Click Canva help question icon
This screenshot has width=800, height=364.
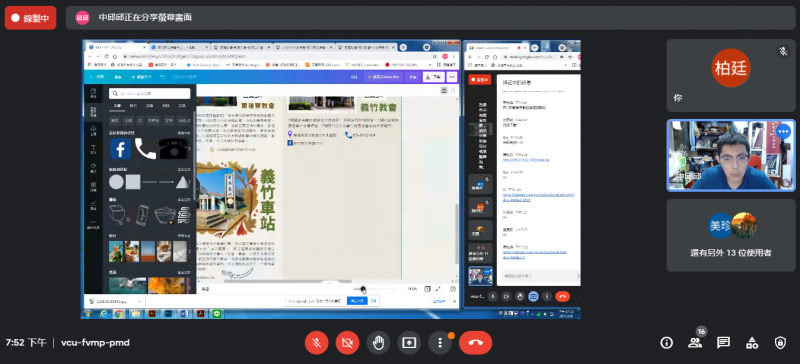[x=453, y=289]
